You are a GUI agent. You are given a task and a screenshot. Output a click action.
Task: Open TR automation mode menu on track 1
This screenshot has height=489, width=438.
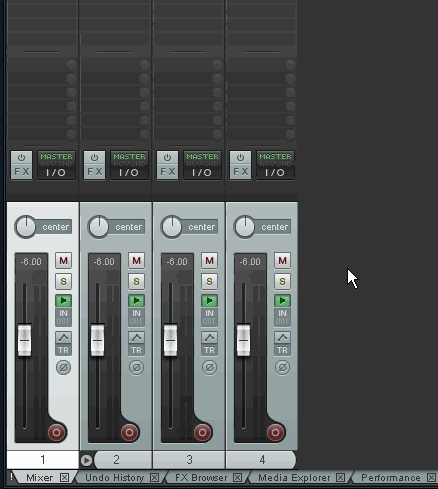[x=63, y=350]
